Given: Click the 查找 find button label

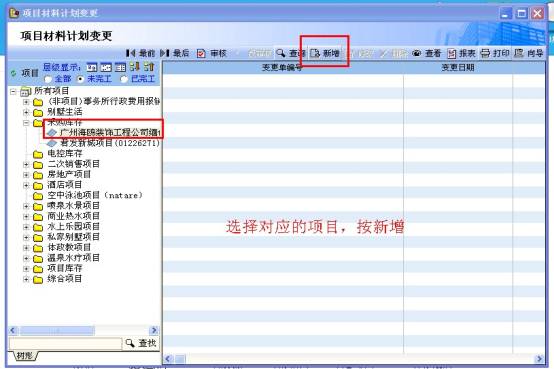Looking at the screenshot, I should click(147, 343).
